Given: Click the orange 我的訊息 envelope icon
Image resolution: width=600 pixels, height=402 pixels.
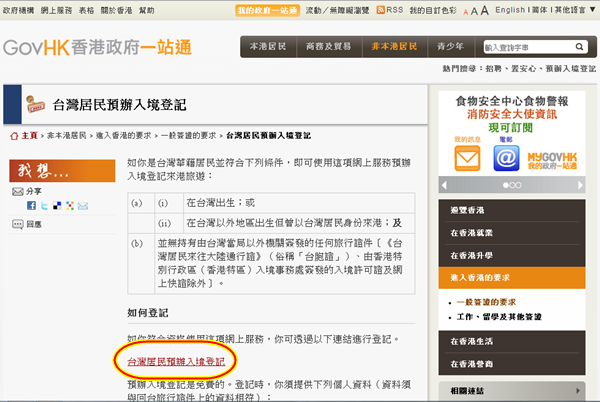Looking at the screenshot, I should (467, 158).
